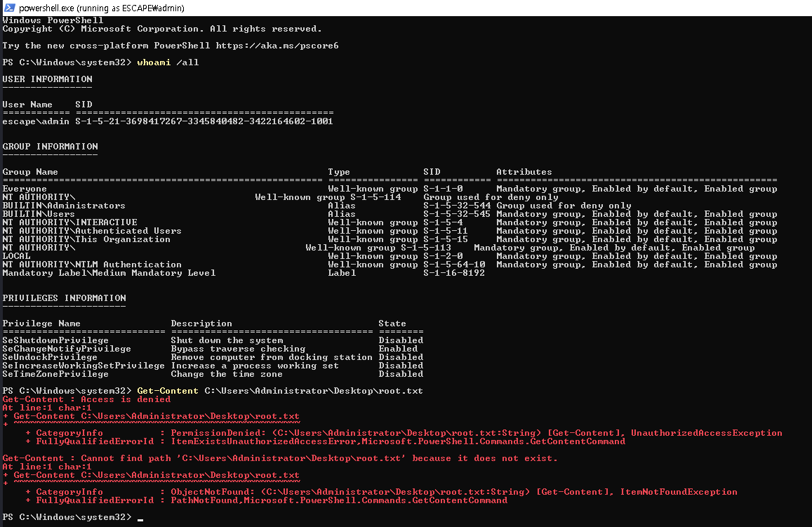
Task: Click the 'Enabled' state of SeChangeNotifyPrivilege
Action: [398, 349]
